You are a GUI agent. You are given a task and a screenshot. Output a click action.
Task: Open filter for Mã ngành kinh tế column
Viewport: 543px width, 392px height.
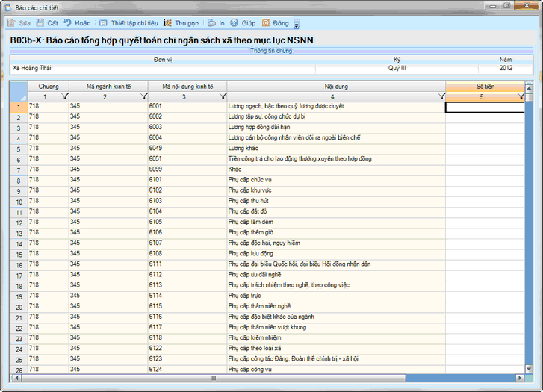[x=144, y=96]
